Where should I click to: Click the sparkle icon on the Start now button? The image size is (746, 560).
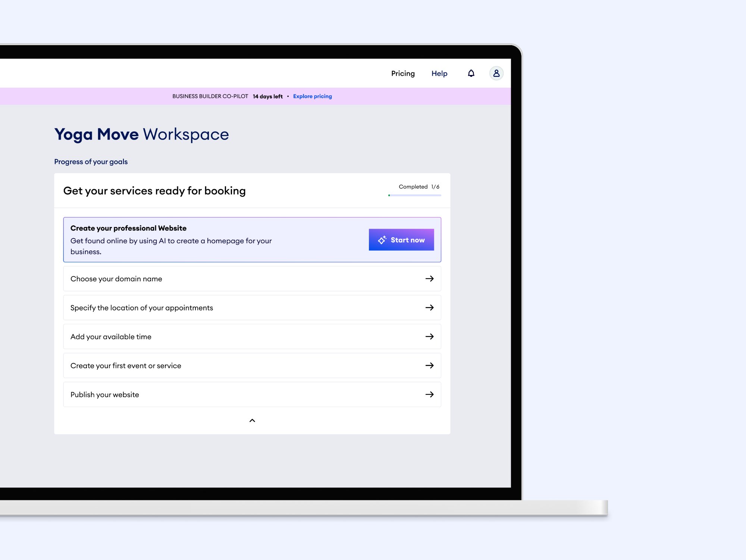[382, 240]
